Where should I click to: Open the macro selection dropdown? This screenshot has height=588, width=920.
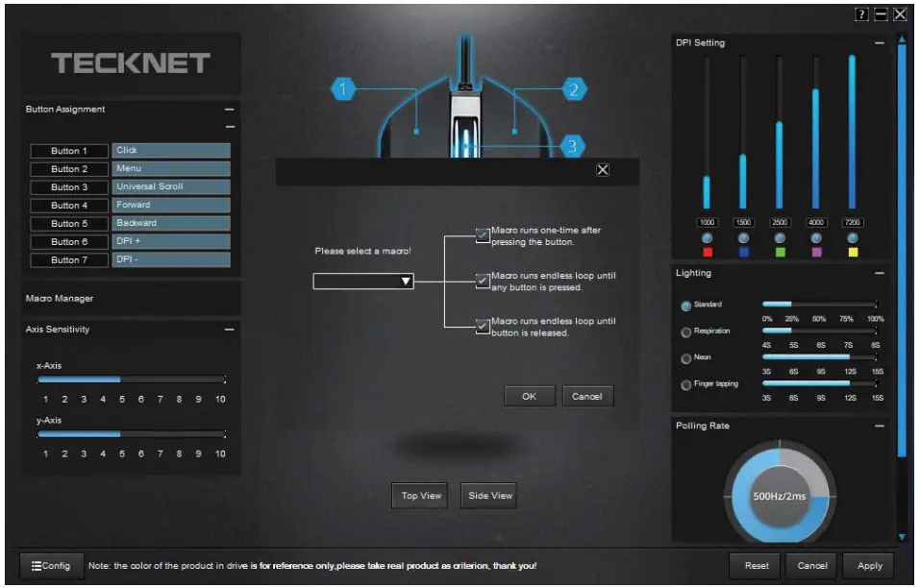[x=363, y=282]
